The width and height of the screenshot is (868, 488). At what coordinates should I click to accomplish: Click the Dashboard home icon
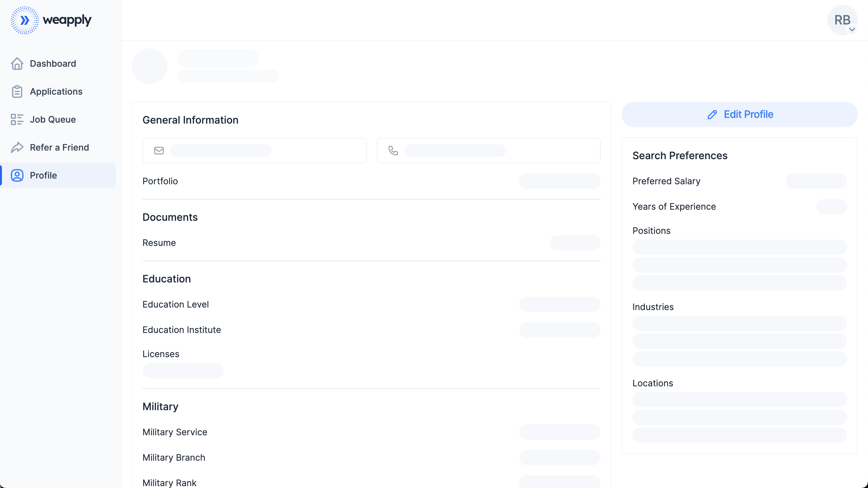click(x=17, y=64)
